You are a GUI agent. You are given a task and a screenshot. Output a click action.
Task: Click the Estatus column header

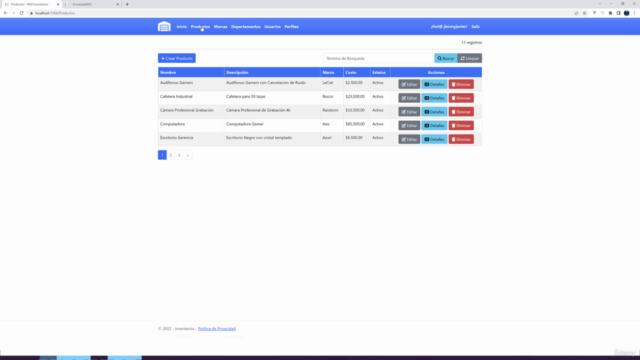point(379,72)
